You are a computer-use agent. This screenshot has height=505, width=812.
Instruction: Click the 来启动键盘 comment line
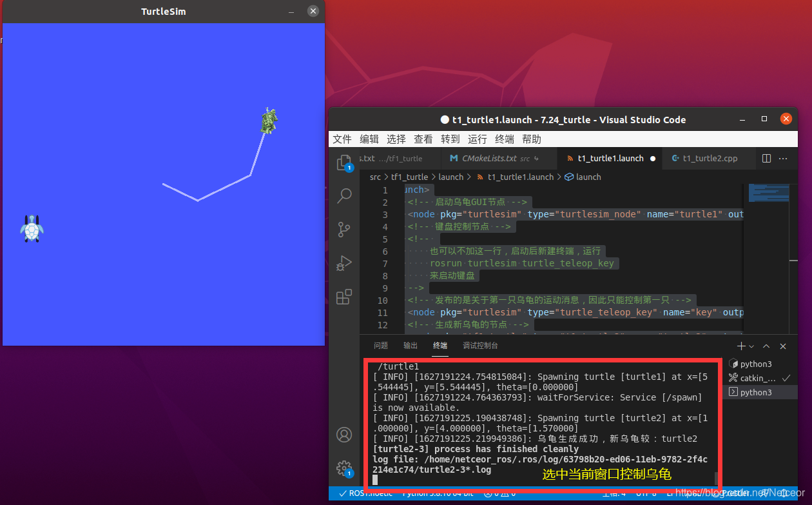coord(452,276)
